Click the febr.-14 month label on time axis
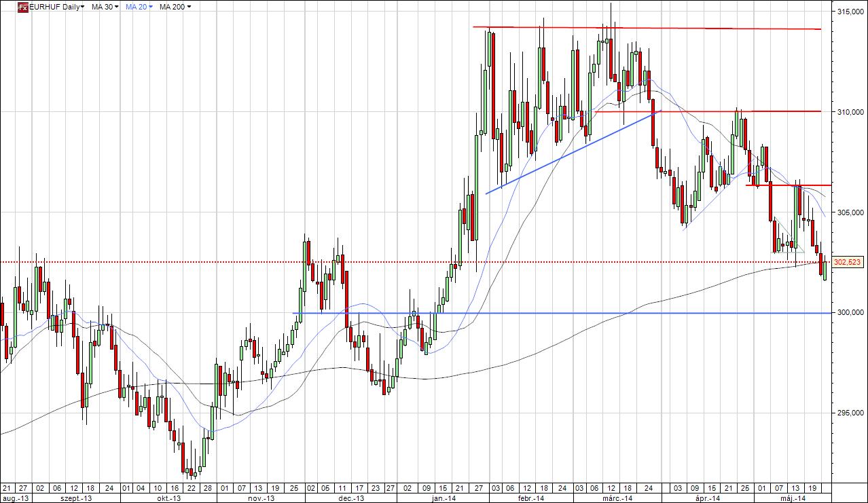Screen dimensions: 868x503 531,498
